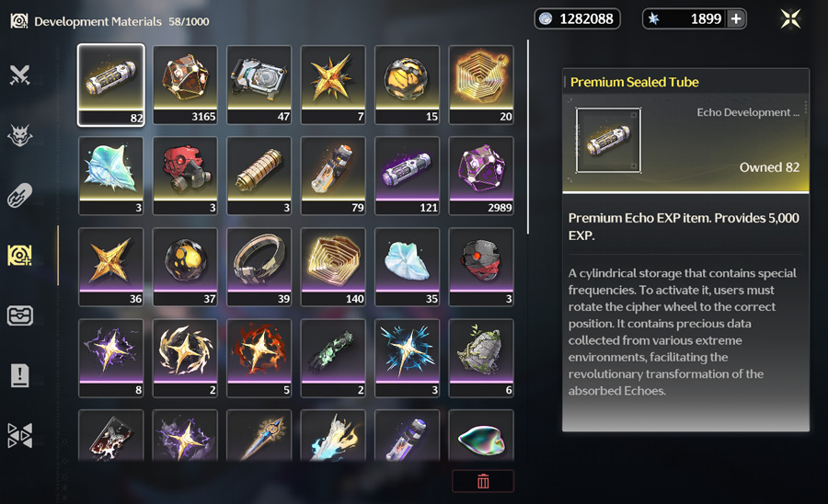
Task: Select the quest items exclamation-mark icon
Action: point(20,376)
